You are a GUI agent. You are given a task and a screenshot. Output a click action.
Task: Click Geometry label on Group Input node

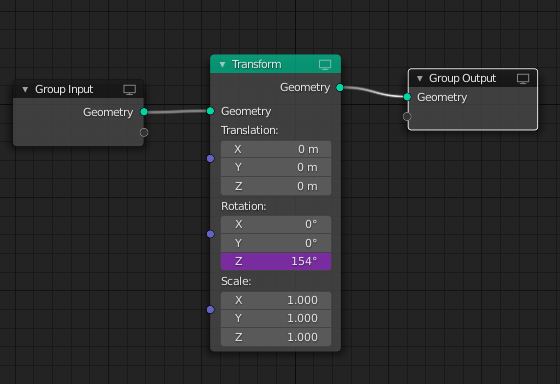click(x=108, y=113)
